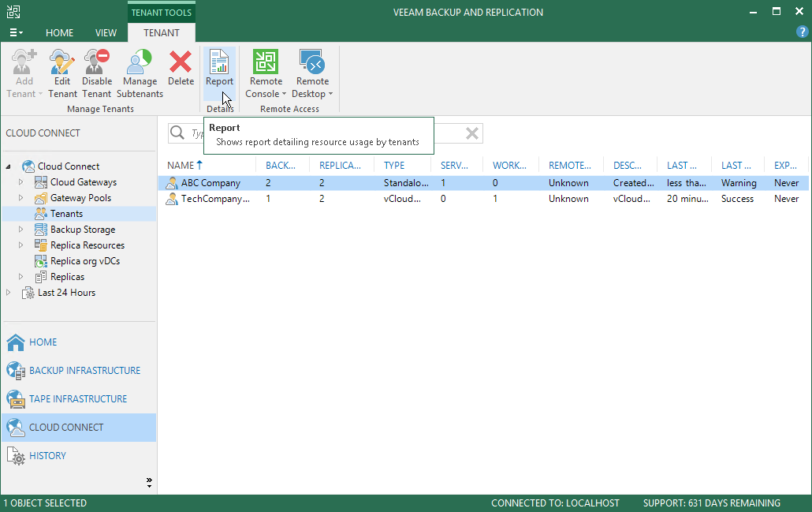Expand the Replica Resources node
812x512 pixels.
pyautogui.click(x=20, y=245)
